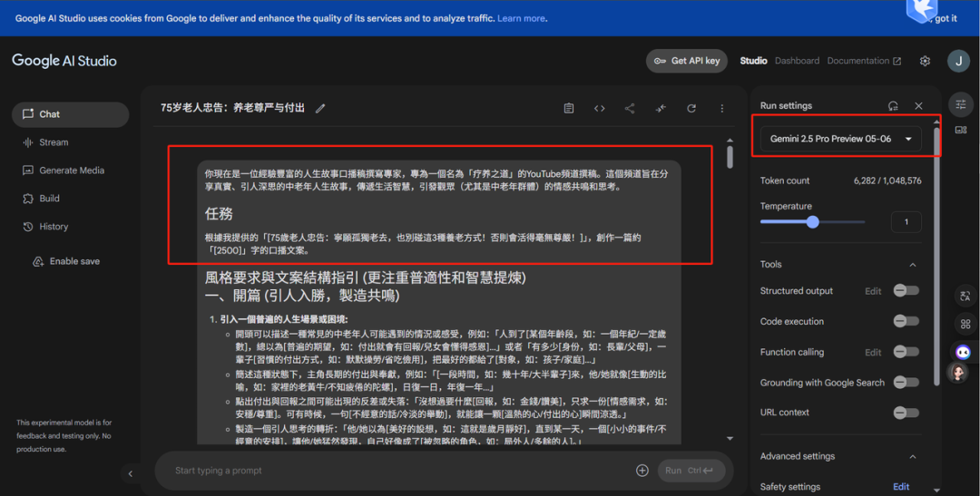Click the blue robot extension icon
980x496 pixels.
click(x=964, y=353)
